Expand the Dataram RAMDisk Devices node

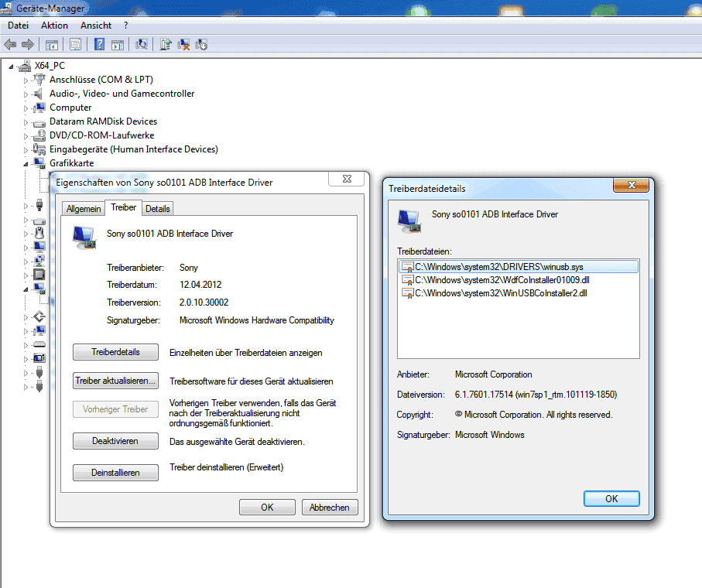tap(26, 122)
